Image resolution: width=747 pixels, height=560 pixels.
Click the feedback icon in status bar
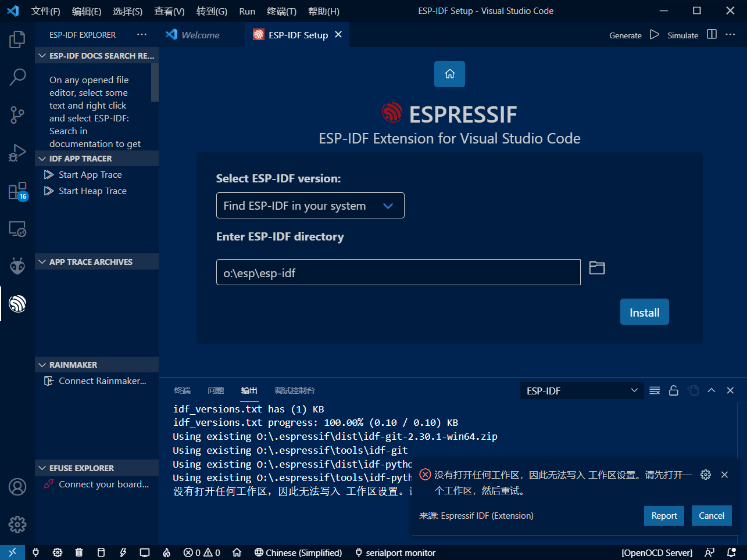[x=709, y=552]
